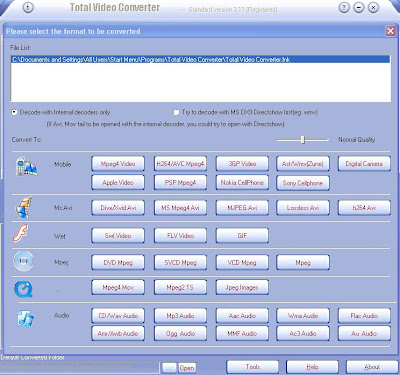Click the info icon in title bar
The height and width of the screenshot is (375, 400).
(x=28, y=7)
